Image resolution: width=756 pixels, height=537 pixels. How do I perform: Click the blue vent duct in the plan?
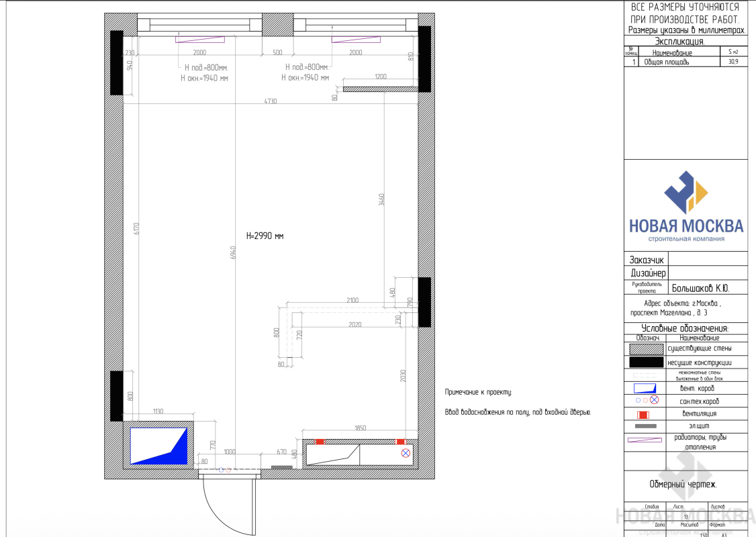[x=158, y=446]
